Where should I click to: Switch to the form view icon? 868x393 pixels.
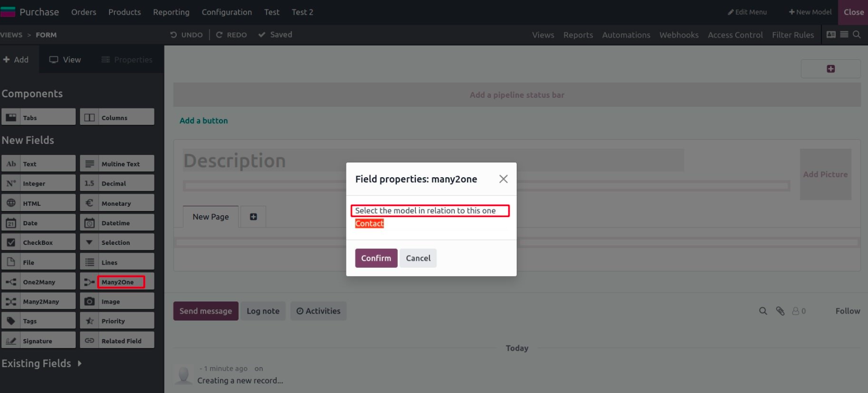[x=831, y=34]
